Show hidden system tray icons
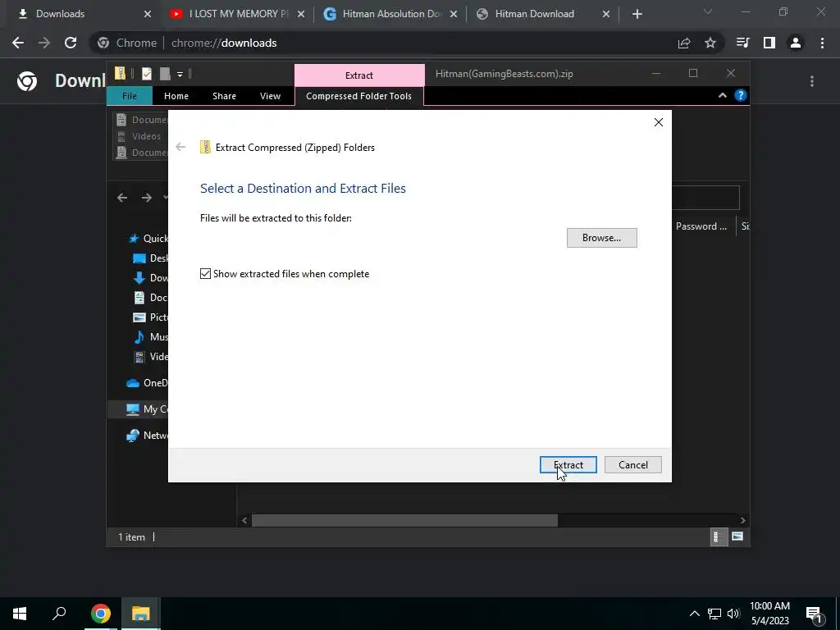The height and width of the screenshot is (630, 840). point(694,614)
